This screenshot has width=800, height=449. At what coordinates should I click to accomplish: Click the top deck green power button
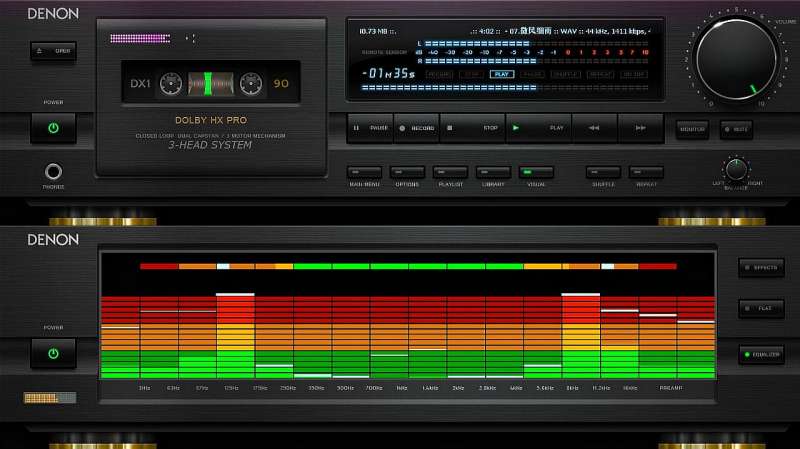tap(53, 128)
